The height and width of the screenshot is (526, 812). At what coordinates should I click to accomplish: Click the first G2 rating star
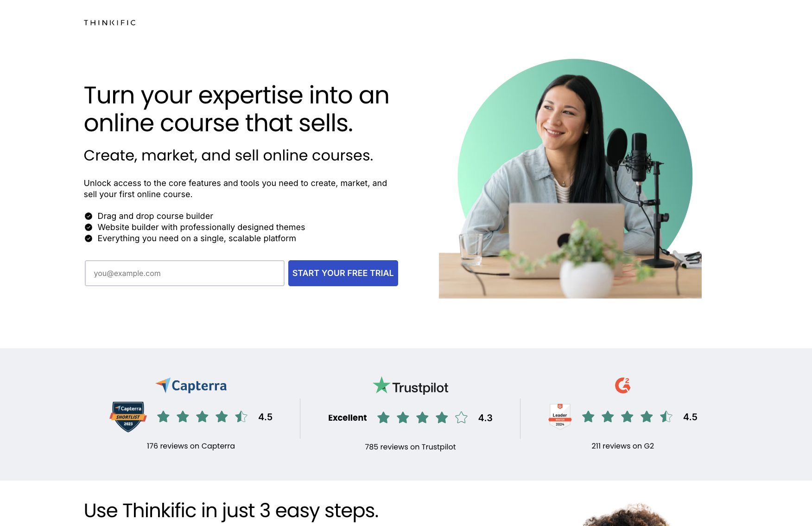(588, 417)
